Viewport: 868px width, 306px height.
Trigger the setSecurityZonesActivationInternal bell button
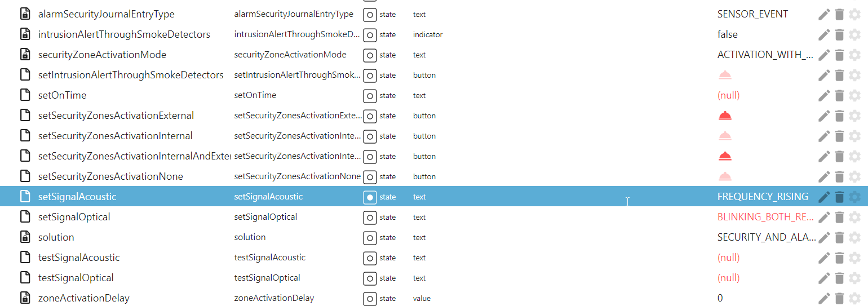pyautogui.click(x=725, y=136)
